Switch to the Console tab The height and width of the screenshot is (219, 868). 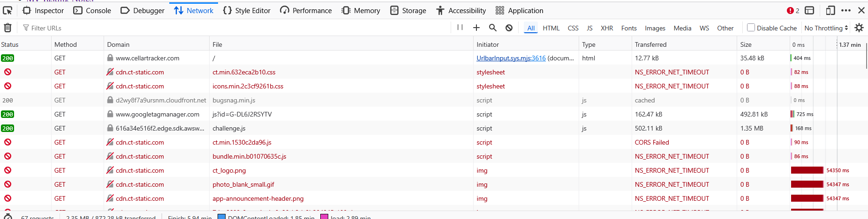92,10
